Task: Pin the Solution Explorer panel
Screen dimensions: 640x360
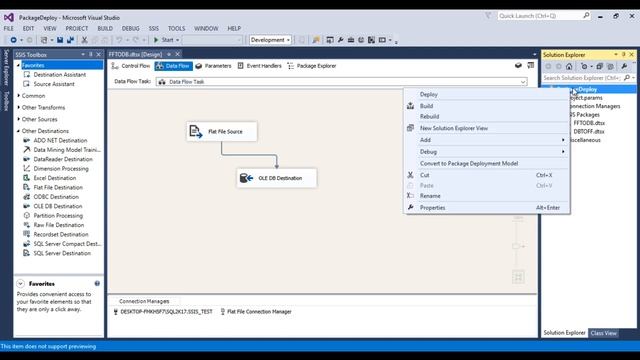Action: [624, 54]
